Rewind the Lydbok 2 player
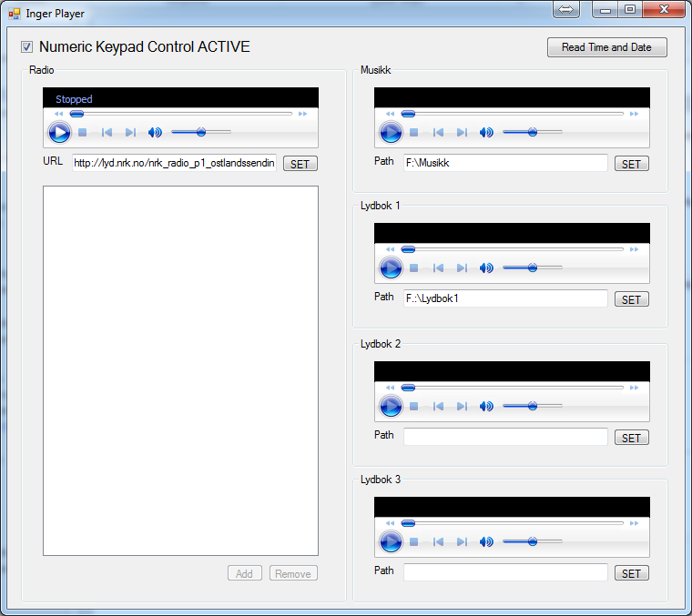The image size is (692, 616). [x=390, y=388]
